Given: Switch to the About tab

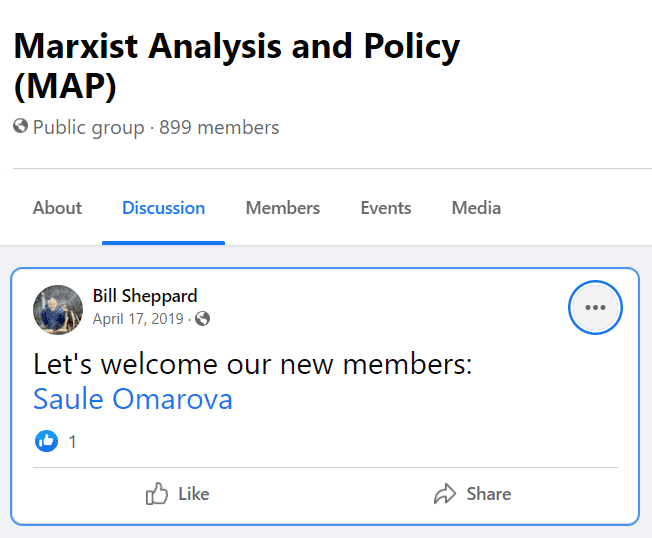Looking at the screenshot, I should coord(57,208).
